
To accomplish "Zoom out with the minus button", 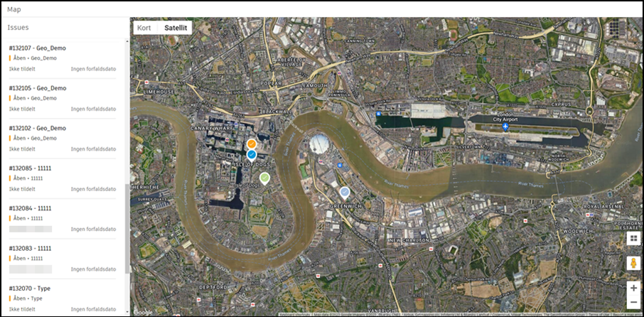I will (633, 302).
